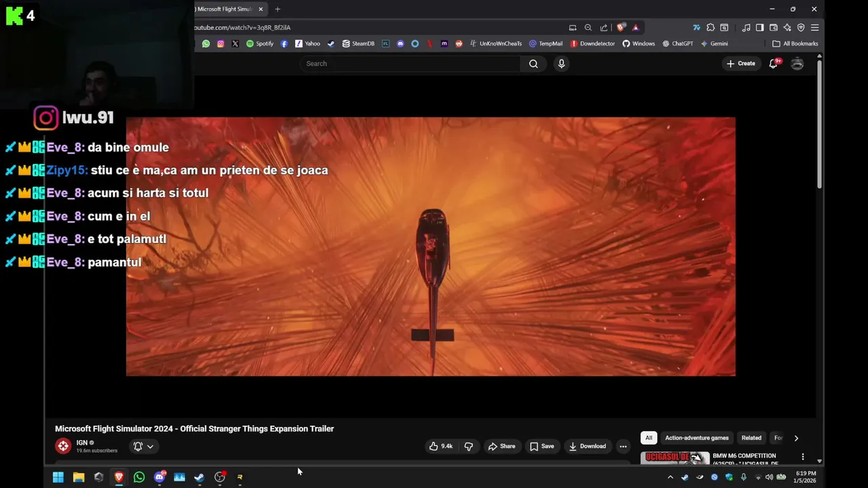Open the BMW M6 Competition video thumbnail

[x=675, y=457]
